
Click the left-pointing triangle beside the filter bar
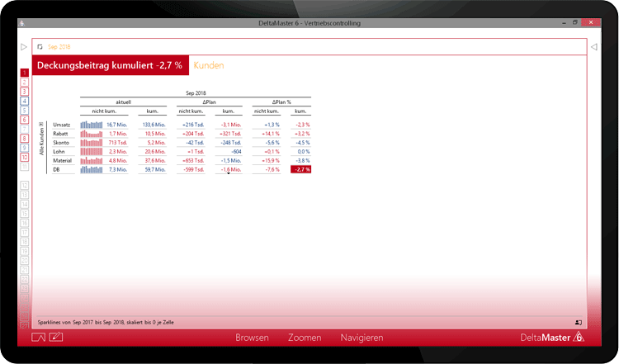click(593, 47)
